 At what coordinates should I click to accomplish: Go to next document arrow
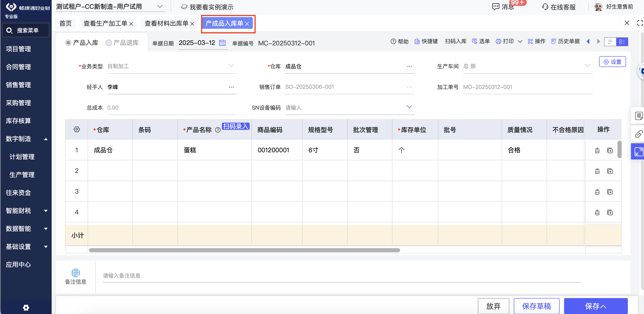598,42
